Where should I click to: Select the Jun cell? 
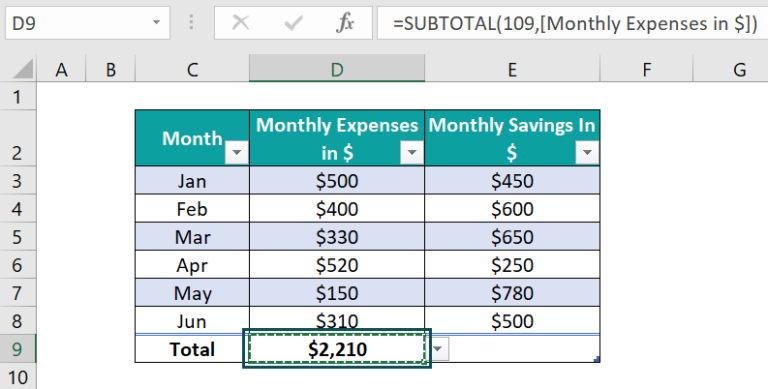pos(192,321)
